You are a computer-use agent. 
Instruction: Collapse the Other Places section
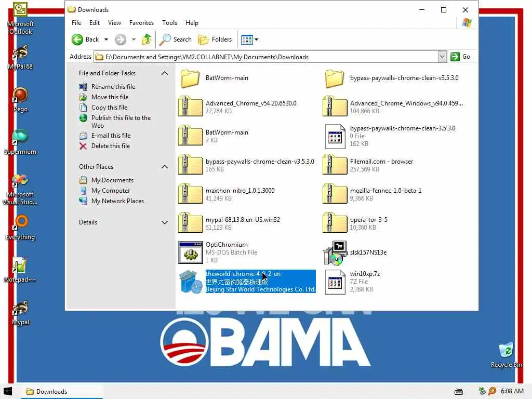point(165,167)
